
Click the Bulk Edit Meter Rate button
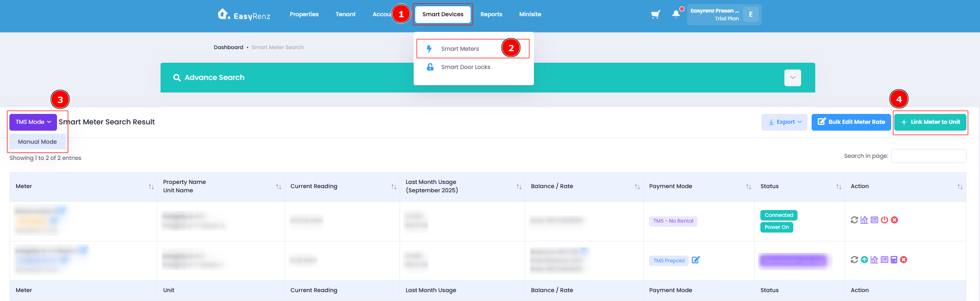click(851, 122)
